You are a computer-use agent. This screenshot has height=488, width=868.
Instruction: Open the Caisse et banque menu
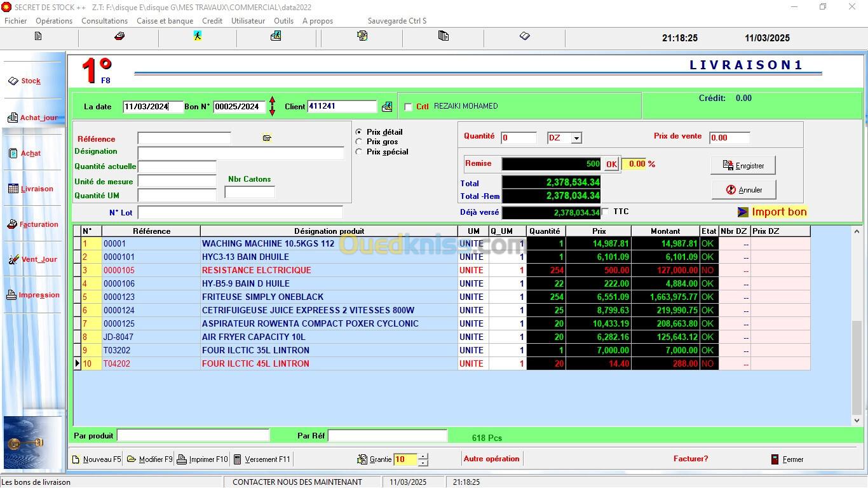click(x=165, y=21)
